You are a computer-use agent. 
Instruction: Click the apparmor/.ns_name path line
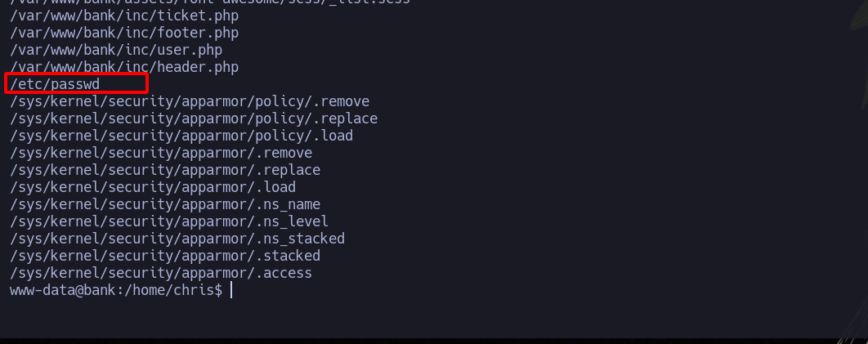click(165, 204)
